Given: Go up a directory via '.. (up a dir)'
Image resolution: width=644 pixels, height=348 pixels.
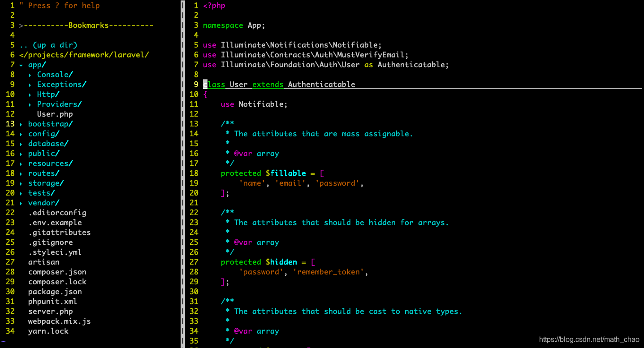Looking at the screenshot, I should pos(48,45).
